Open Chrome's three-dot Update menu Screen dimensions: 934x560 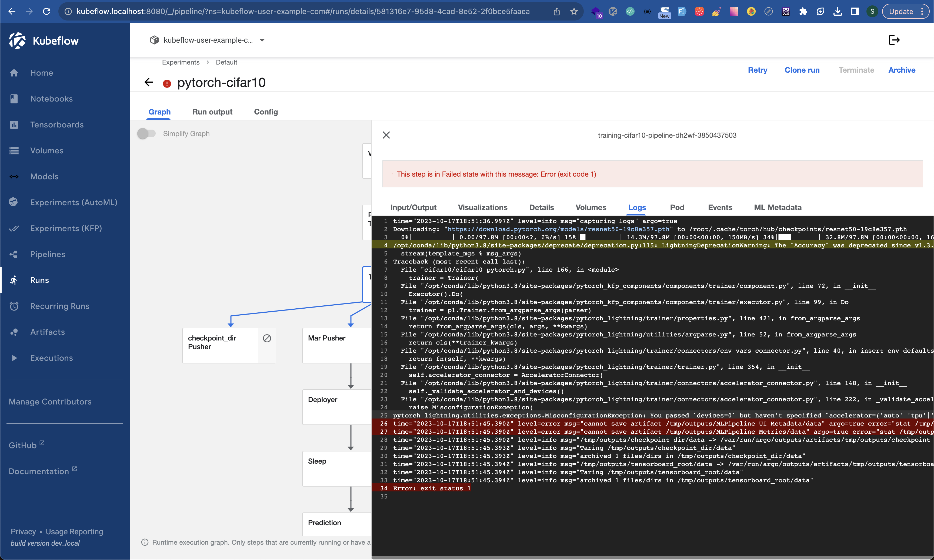(922, 11)
